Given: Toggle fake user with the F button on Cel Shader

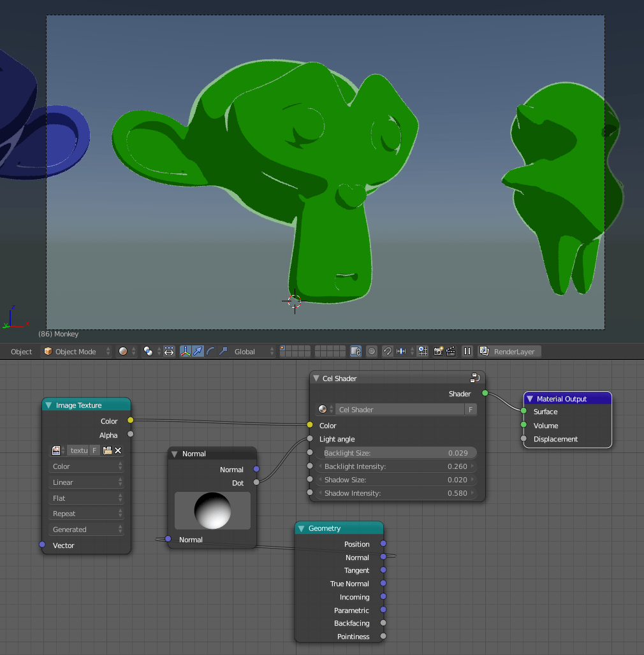Looking at the screenshot, I should click(471, 409).
